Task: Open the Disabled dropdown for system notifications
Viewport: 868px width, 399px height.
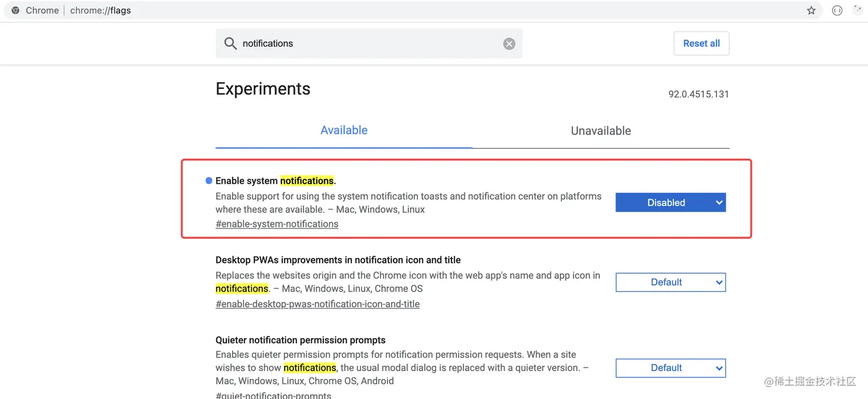Action: tap(671, 203)
